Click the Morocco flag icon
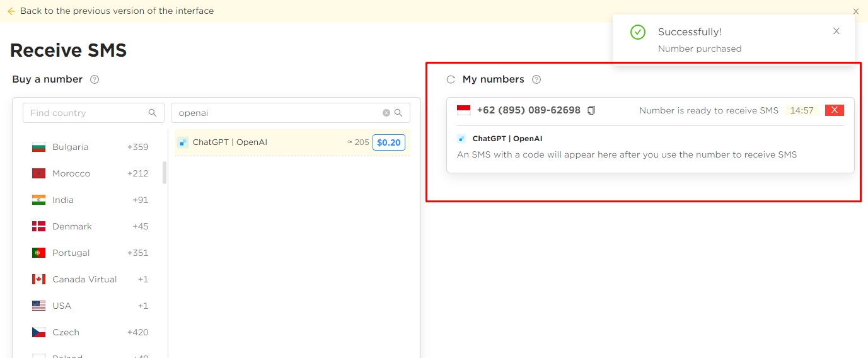 pos(39,173)
